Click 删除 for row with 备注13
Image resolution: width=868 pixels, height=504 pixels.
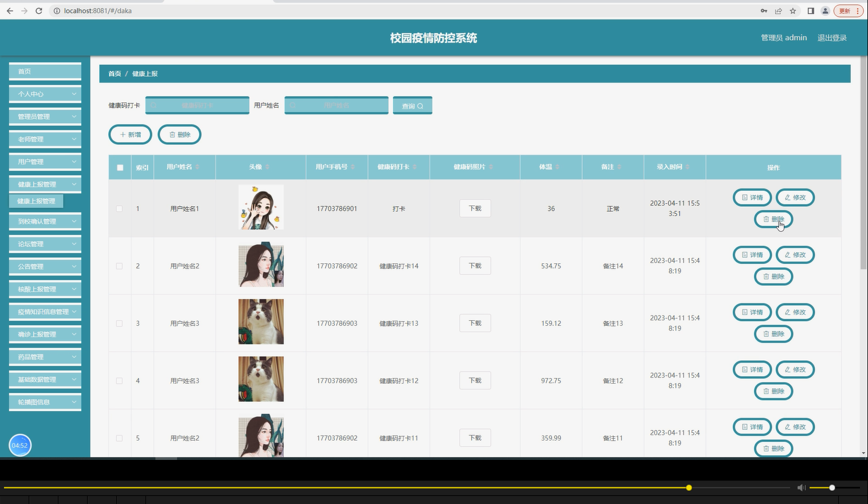[x=774, y=334]
